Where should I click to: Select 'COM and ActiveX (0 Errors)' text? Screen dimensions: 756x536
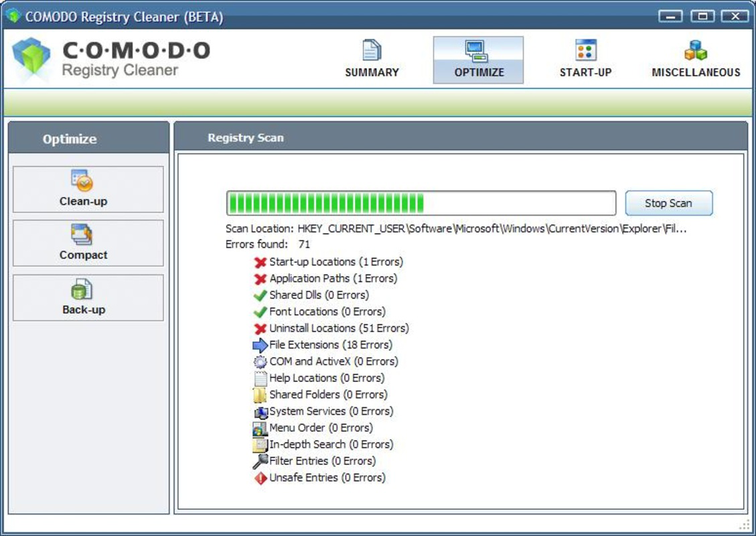333,361
